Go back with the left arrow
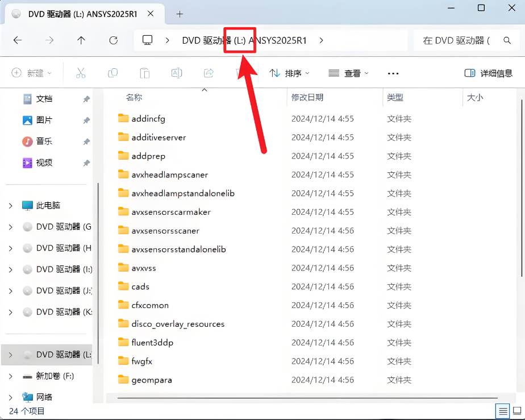 pos(18,40)
